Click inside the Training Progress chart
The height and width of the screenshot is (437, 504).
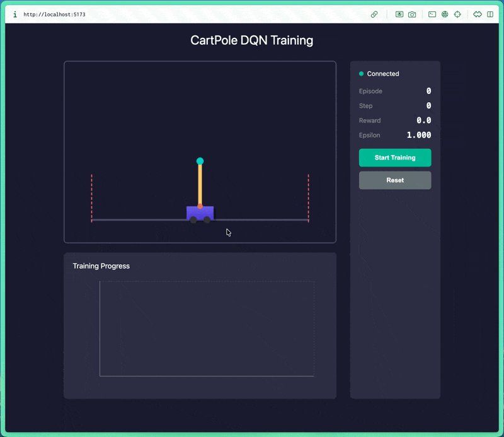(207, 328)
